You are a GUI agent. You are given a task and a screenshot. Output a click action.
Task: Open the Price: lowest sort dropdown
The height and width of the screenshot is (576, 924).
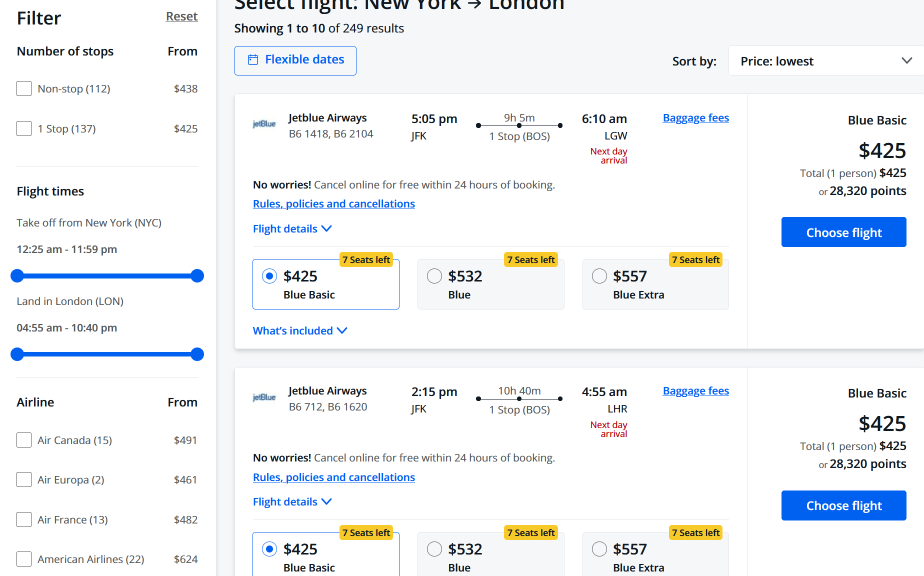coord(825,61)
